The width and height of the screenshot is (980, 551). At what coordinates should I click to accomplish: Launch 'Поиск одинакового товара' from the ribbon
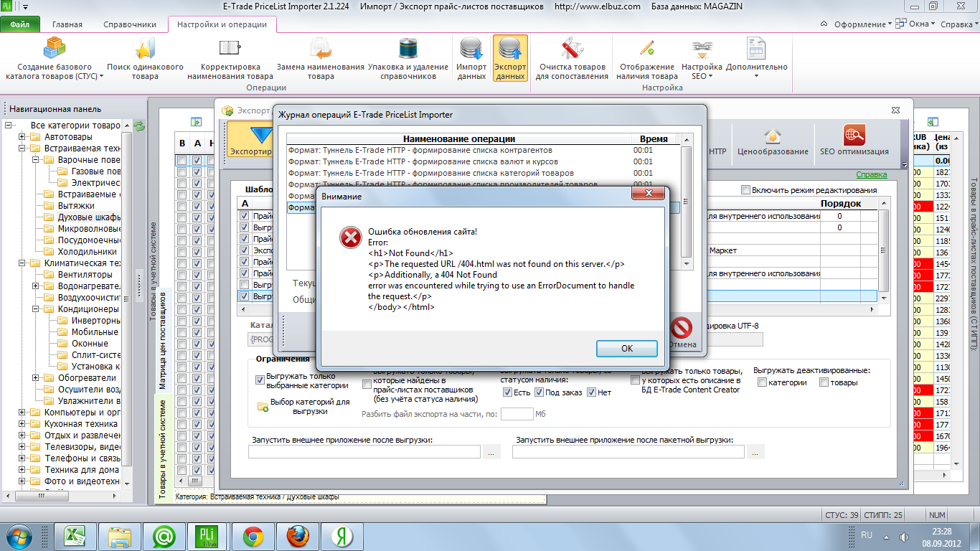click(x=145, y=58)
